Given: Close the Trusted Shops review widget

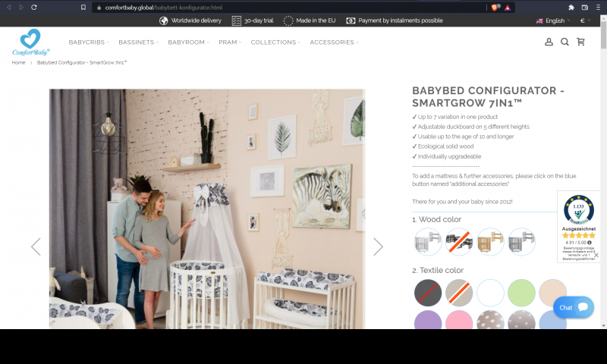Looking at the screenshot, I should [x=596, y=255].
